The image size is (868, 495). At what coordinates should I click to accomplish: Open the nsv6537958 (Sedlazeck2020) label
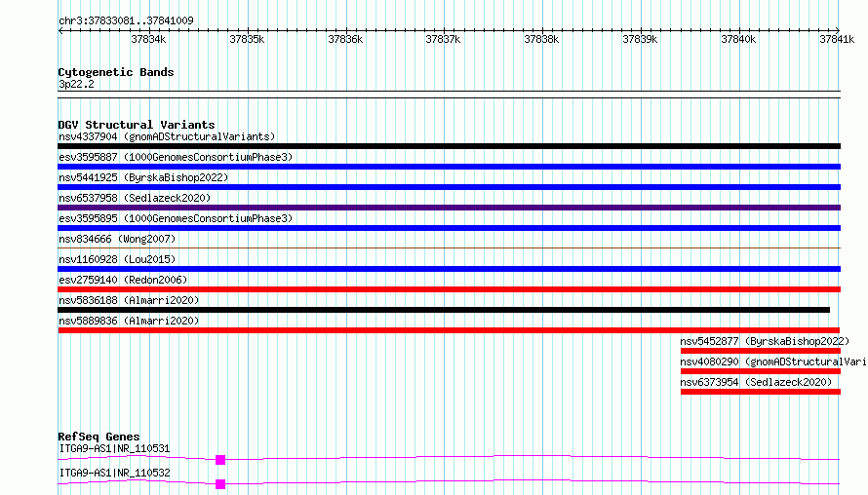coord(135,198)
